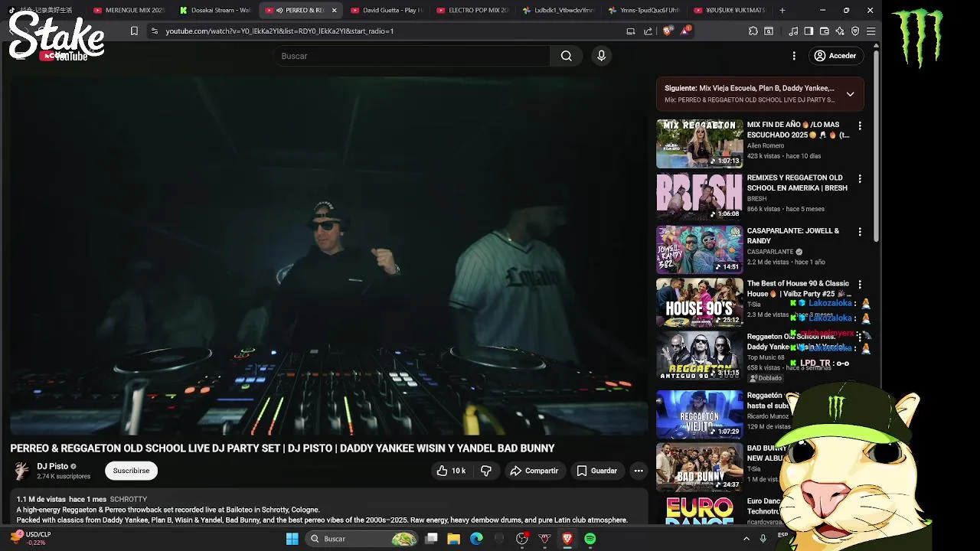The image size is (980, 551).
Task: Switch to ELECTRO POP MIX tab
Action: [472, 10]
